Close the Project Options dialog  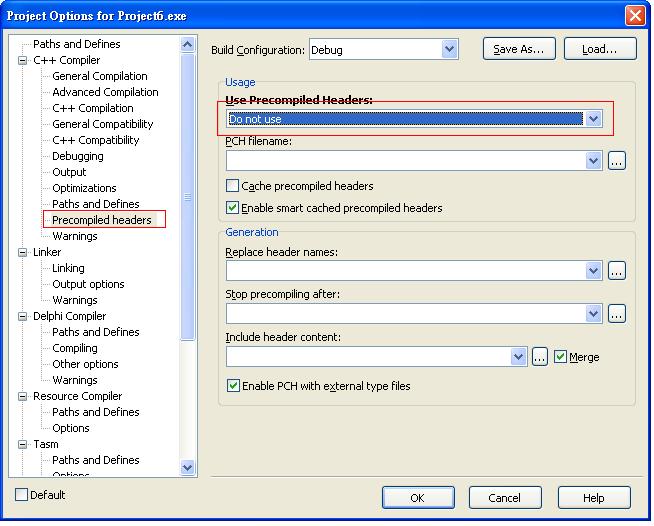pos(635,16)
